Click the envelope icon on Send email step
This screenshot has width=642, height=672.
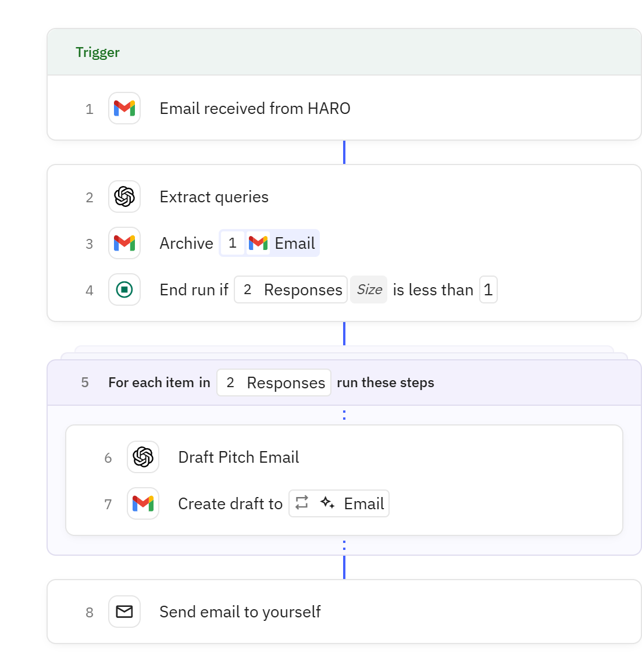(x=124, y=612)
